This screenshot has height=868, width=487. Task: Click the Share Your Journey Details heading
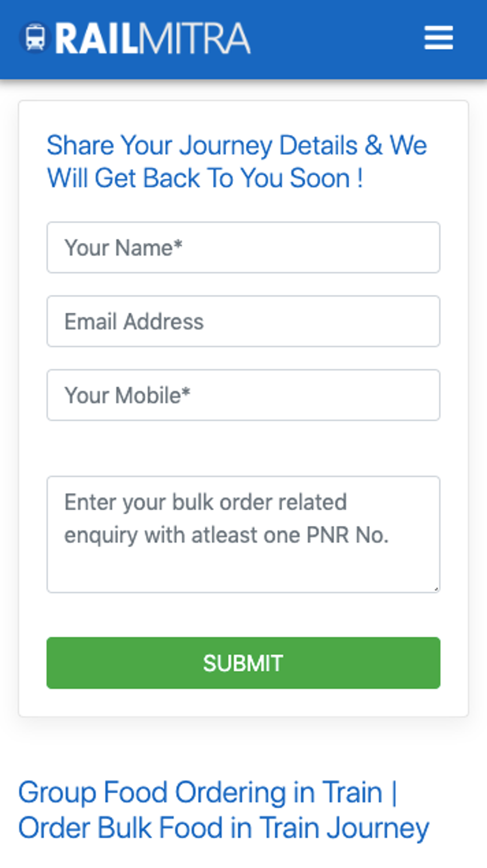click(x=236, y=145)
